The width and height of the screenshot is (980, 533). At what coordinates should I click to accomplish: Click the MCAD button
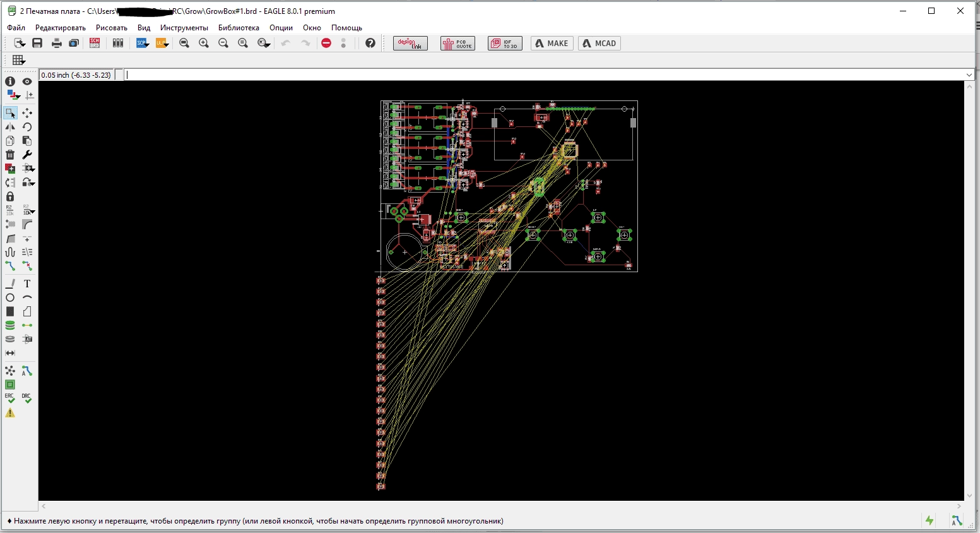click(x=599, y=43)
